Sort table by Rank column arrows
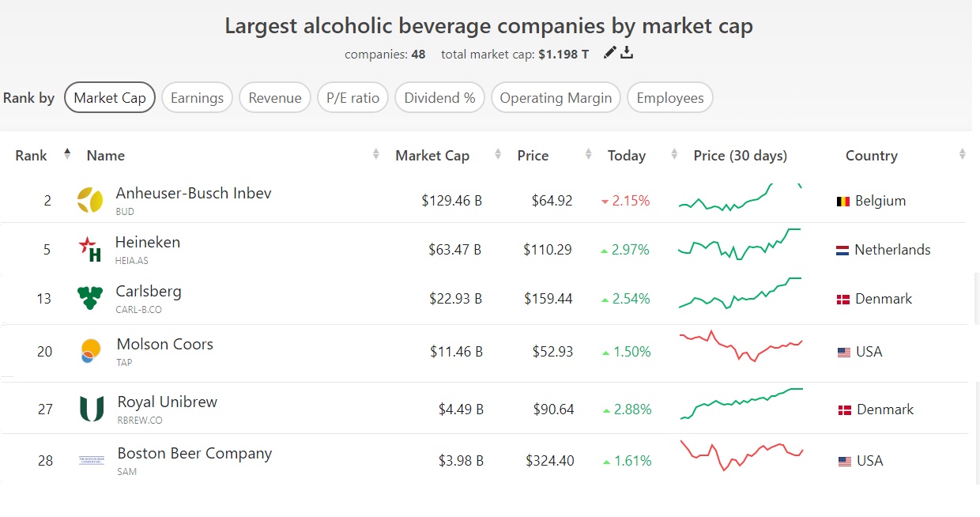The image size is (980, 517). (x=67, y=155)
